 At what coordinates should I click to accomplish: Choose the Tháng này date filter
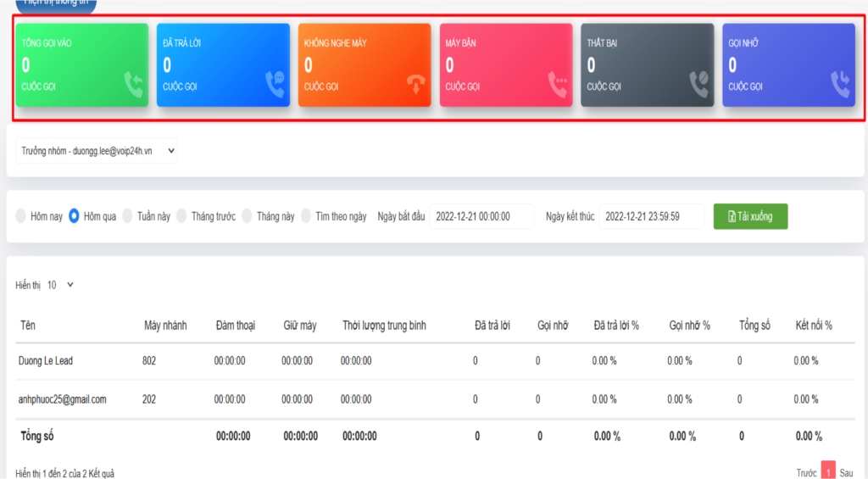(248, 216)
